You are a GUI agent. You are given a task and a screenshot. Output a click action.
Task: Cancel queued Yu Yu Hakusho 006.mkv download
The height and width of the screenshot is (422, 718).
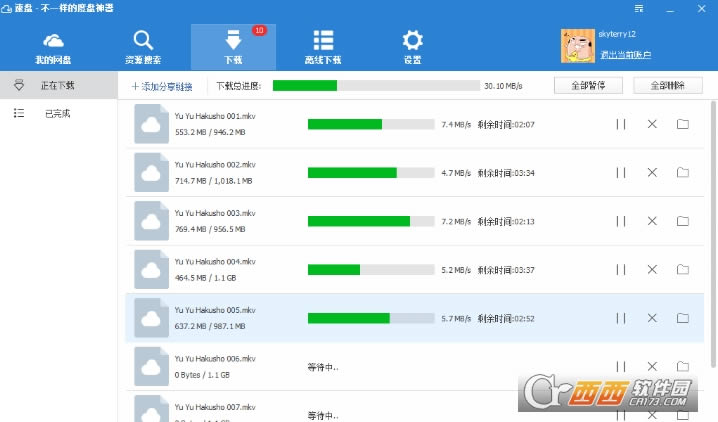[652, 366]
